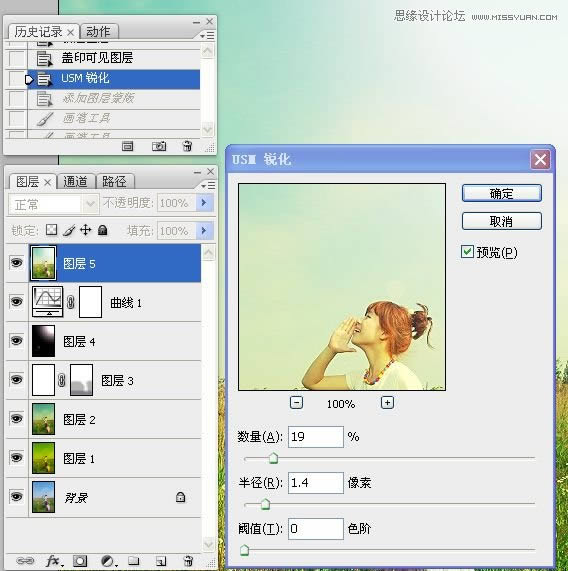Switch to the 动作 actions tab

[x=98, y=32]
